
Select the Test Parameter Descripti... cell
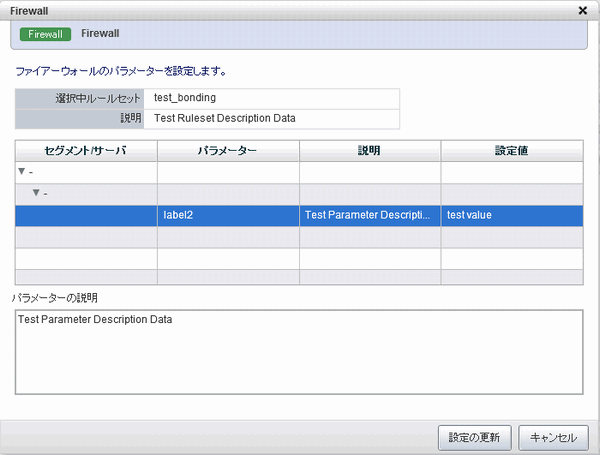coord(370,215)
